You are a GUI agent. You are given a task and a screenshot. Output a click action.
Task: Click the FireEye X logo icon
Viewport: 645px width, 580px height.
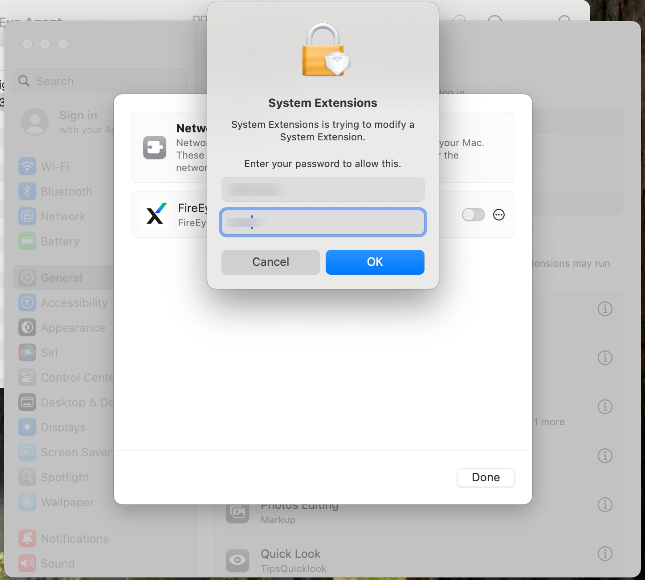point(155,214)
